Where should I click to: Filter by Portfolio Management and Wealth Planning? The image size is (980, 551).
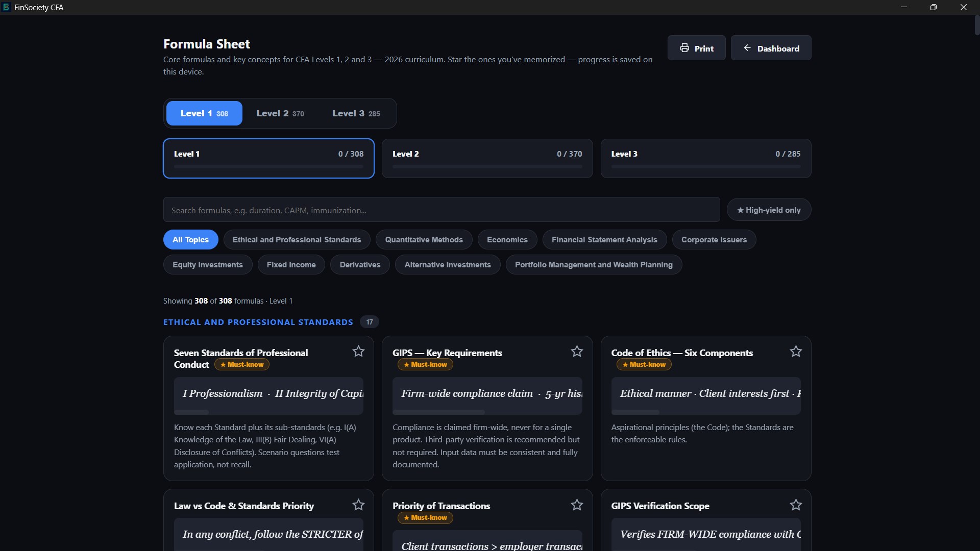[594, 265]
